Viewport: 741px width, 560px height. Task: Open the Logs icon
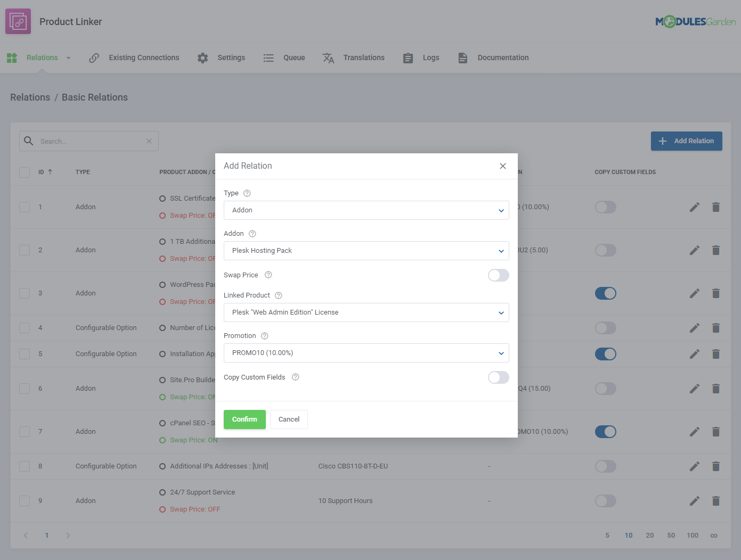click(408, 57)
